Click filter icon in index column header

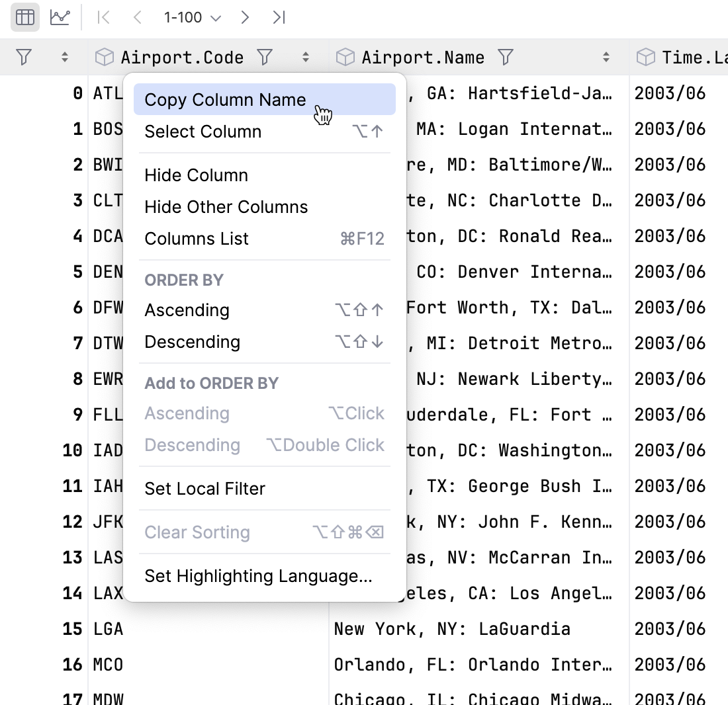click(x=24, y=57)
